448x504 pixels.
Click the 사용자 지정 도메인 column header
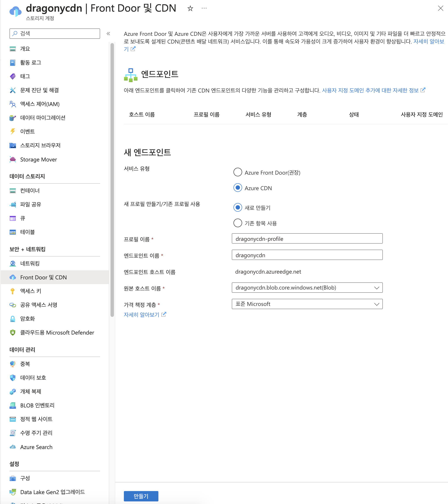click(422, 115)
